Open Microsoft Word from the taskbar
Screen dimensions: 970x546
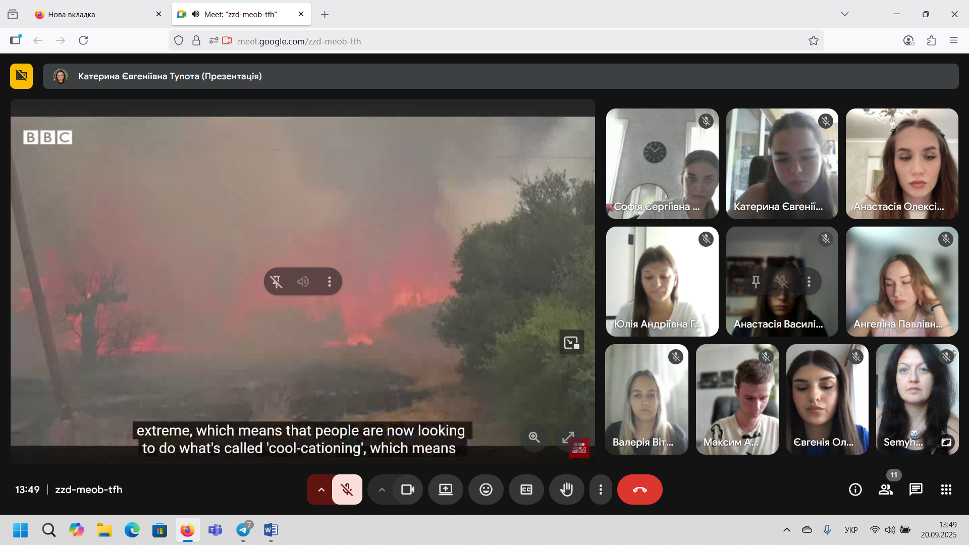click(270, 530)
